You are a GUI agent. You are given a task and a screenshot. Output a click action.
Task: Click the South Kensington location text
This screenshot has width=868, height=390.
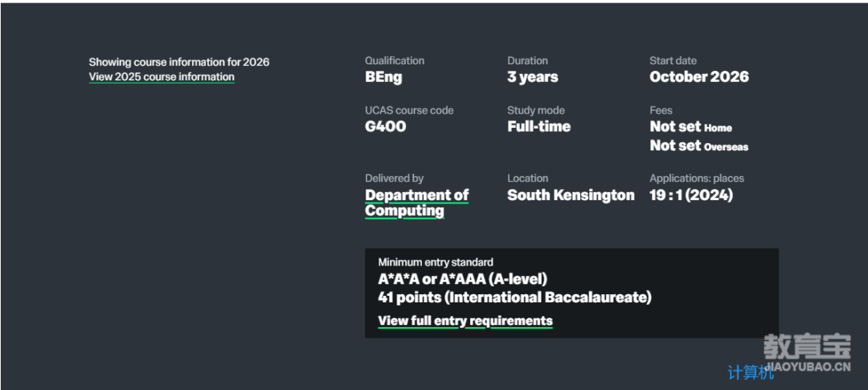pyautogui.click(x=571, y=195)
